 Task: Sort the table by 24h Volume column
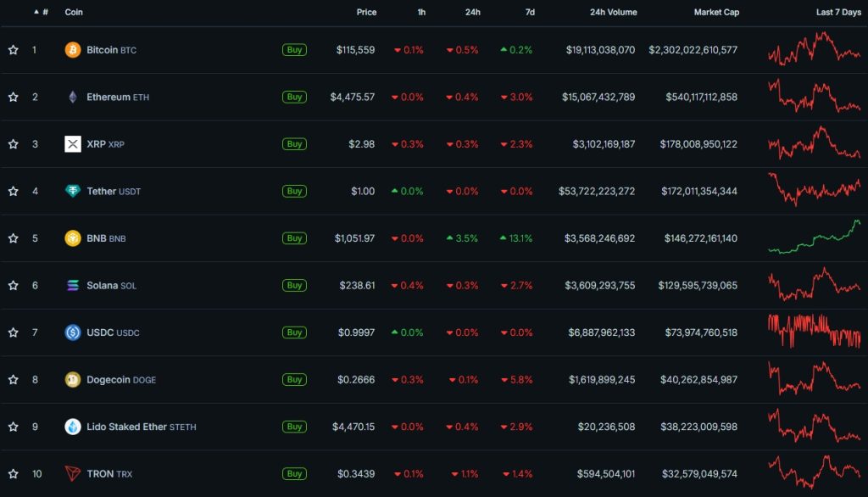(612, 13)
